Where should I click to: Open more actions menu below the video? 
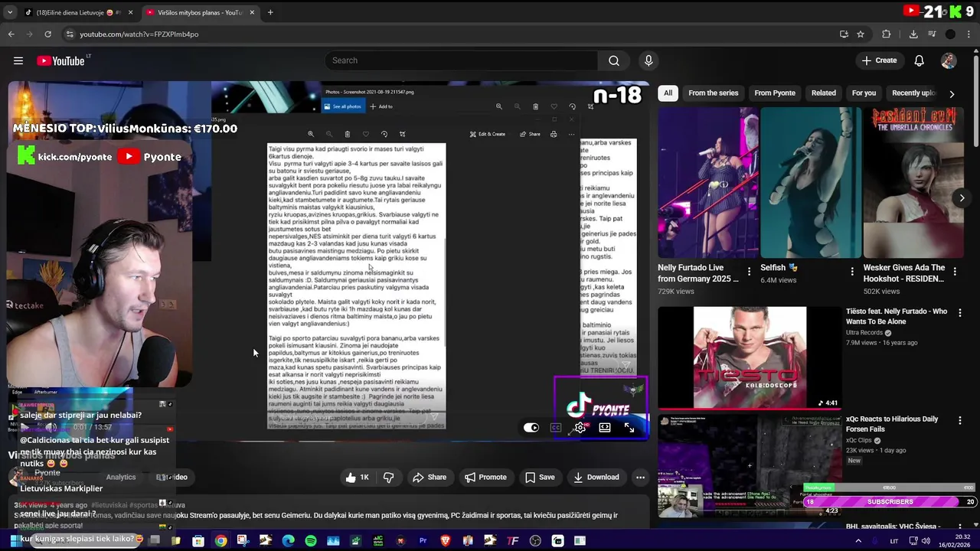click(640, 478)
